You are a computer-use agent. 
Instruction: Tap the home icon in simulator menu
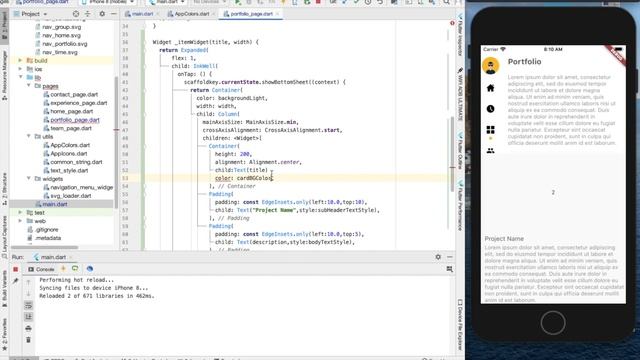(x=491, y=88)
